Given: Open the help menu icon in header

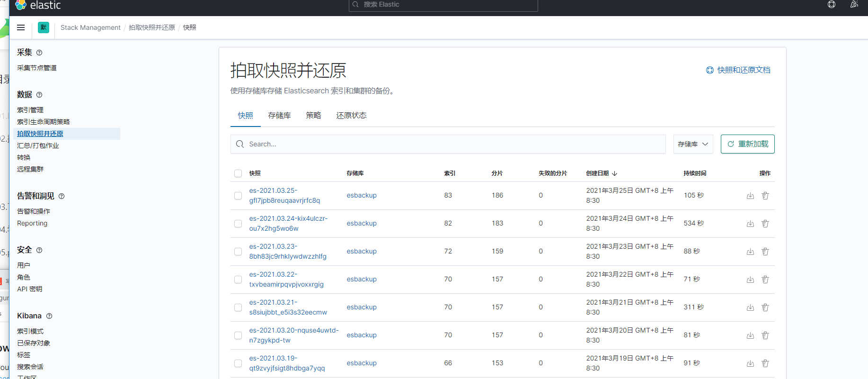Looking at the screenshot, I should click(x=832, y=5).
